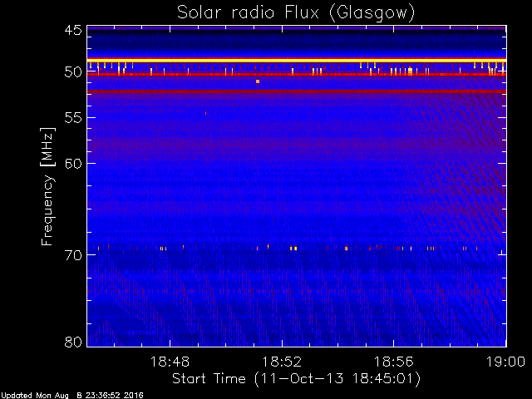Viewport: 532px width, 399px height.
Task: Click the 'Start Time (11-Oct-13 18:45:01)' label
Action: (296, 378)
